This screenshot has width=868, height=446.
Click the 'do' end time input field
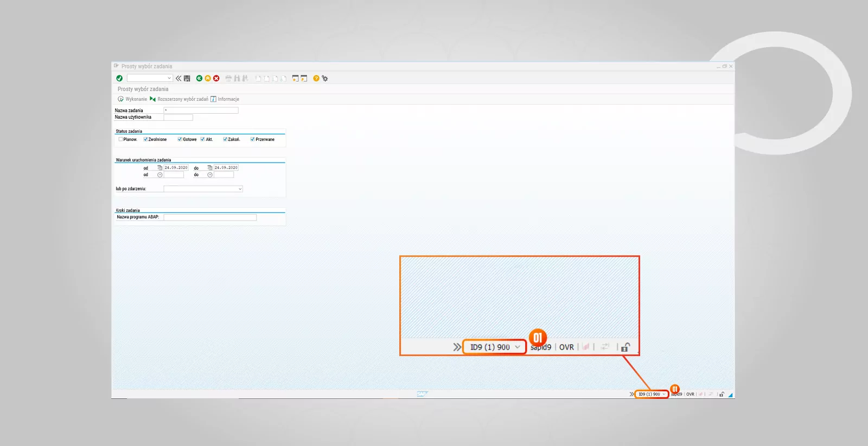click(224, 175)
